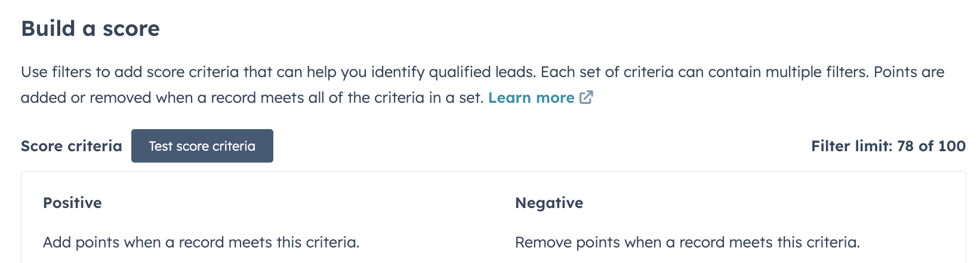
Task: Select the Score criteria label
Action: pyautogui.click(x=71, y=146)
